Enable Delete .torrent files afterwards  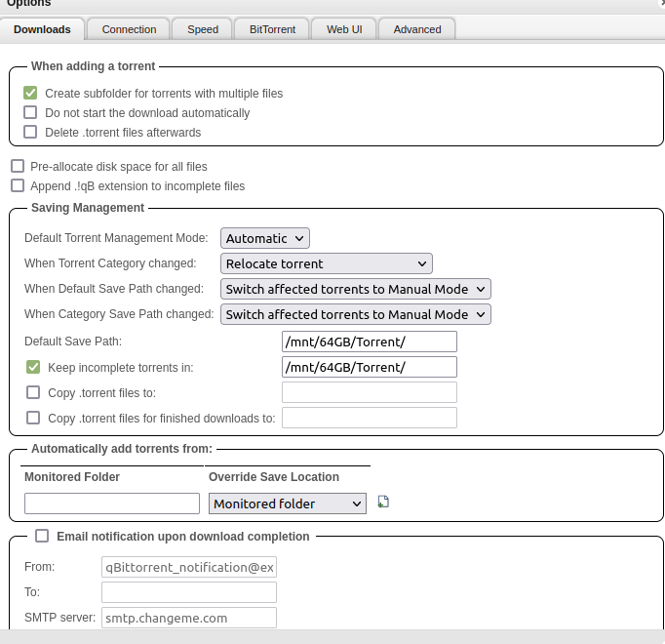click(x=30, y=132)
